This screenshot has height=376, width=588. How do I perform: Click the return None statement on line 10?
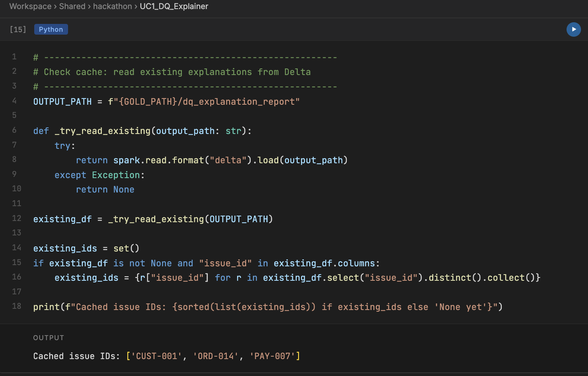point(105,189)
